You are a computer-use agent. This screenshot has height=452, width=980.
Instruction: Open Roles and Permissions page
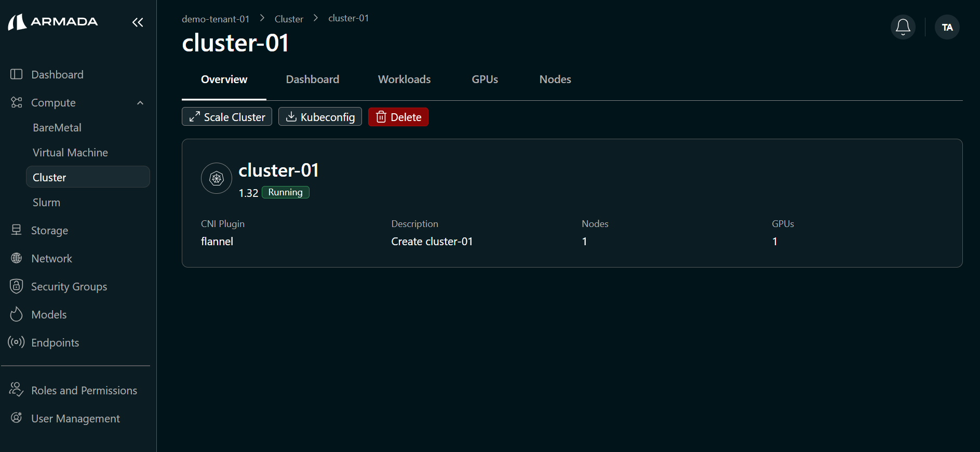coord(84,390)
